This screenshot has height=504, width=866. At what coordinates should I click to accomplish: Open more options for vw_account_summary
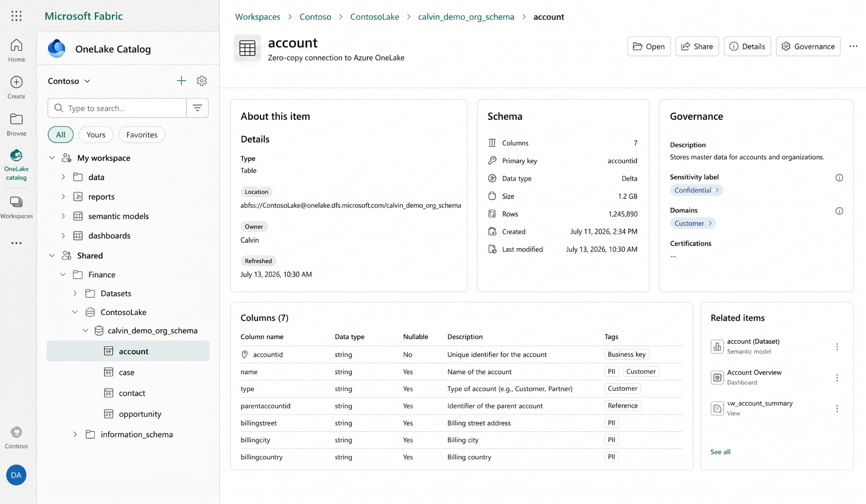(837, 408)
